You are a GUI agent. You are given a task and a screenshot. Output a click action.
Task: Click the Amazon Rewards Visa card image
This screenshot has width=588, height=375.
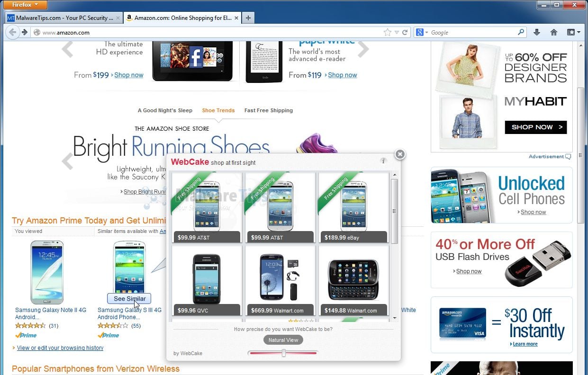462,323
